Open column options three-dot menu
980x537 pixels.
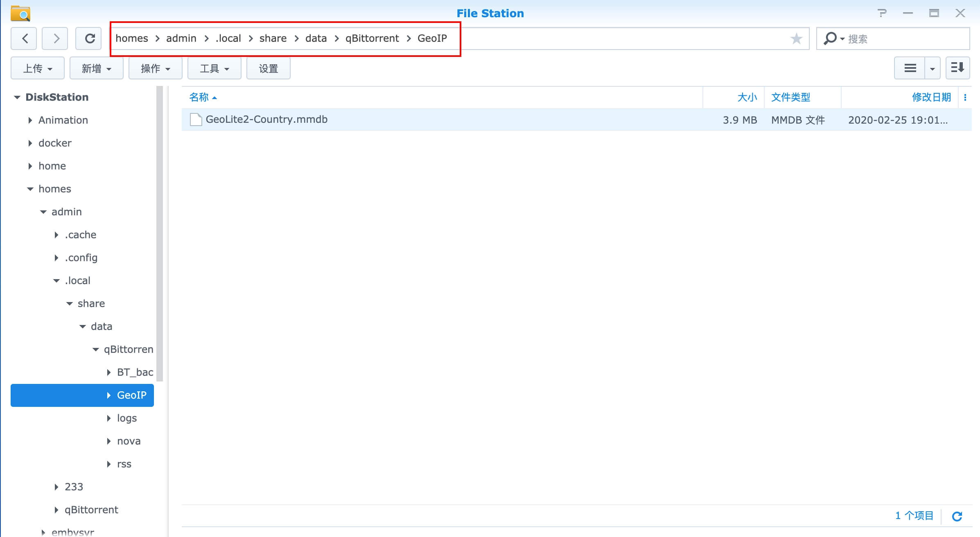pos(965,97)
